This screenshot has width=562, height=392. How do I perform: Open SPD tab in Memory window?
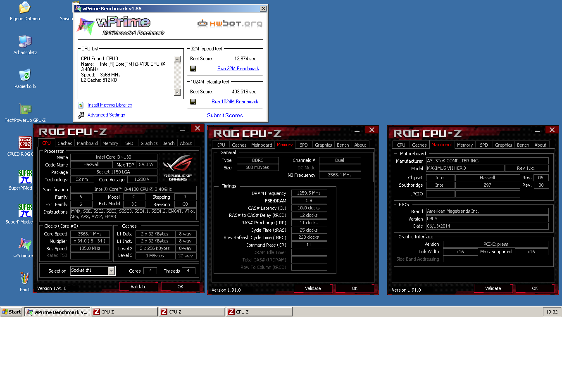[x=304, y=145]
